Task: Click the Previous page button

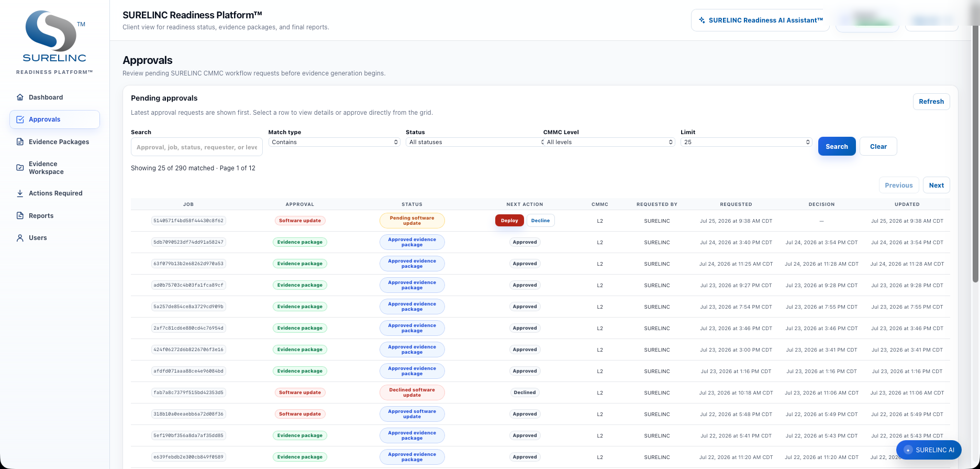Action: (898, 186)
